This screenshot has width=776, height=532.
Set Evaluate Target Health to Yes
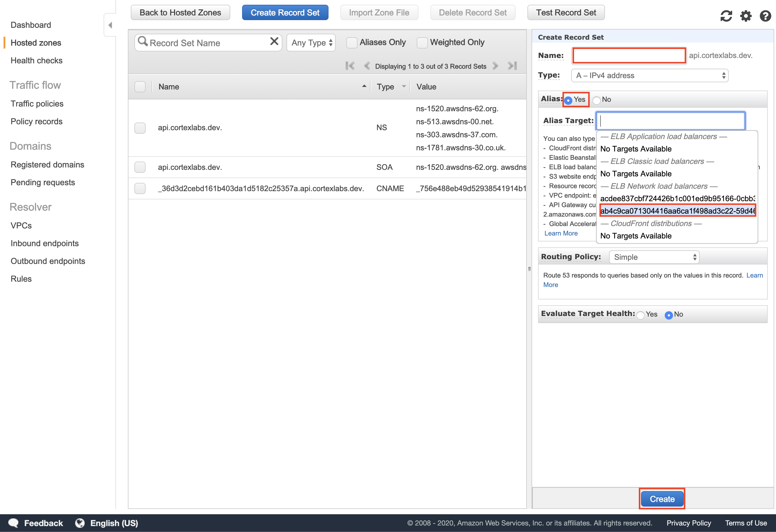640,315
